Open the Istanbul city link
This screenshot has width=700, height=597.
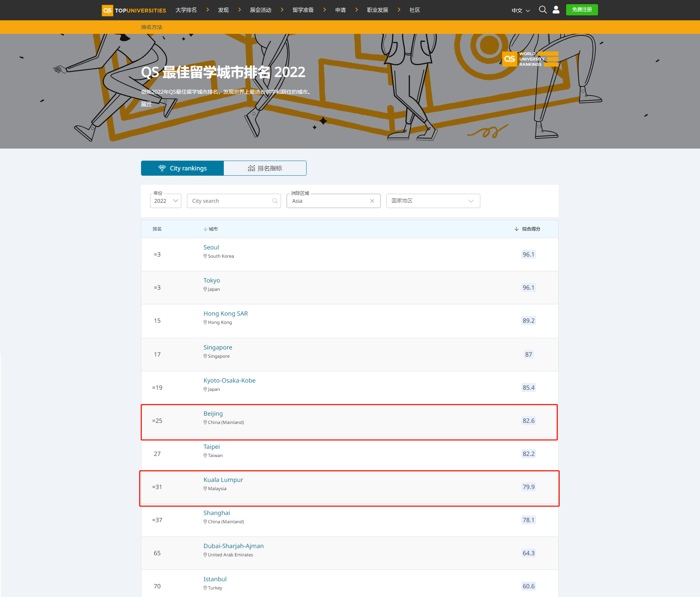(x=215, y=579)
